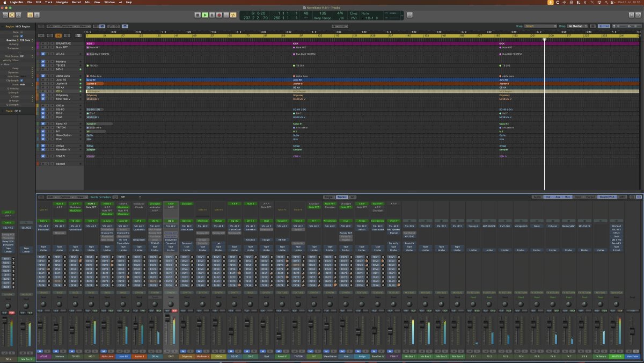Click the button right of the LCD display
The image size is (644, 363).
coord(409,15)
